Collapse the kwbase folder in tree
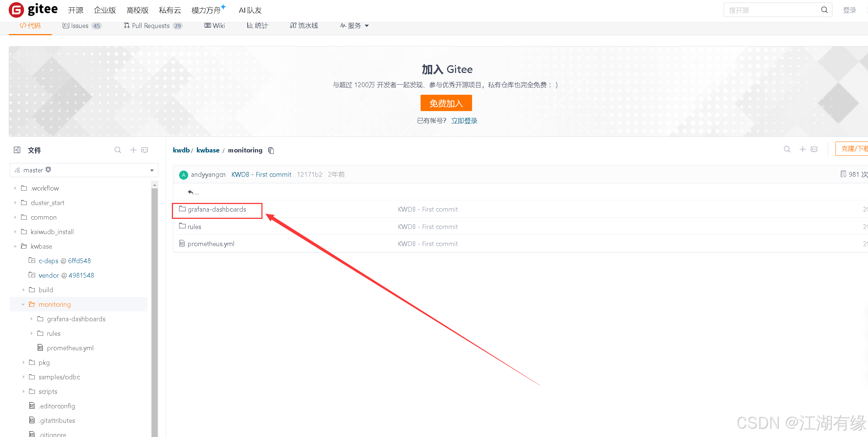This screenshot has height=437, width=868. [x=15, y=246]
